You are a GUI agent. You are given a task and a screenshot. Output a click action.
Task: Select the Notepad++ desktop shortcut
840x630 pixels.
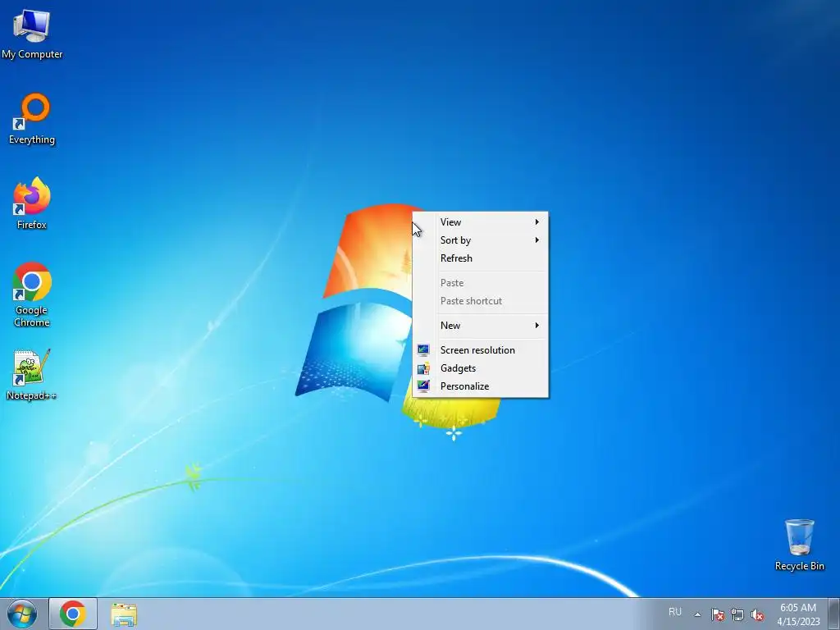tap(31, 374)
